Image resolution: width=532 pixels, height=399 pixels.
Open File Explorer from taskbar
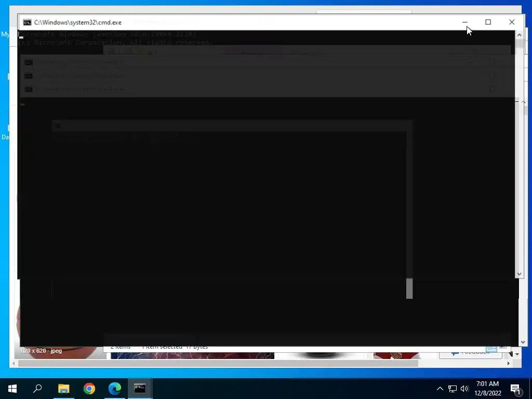point(63,389)
